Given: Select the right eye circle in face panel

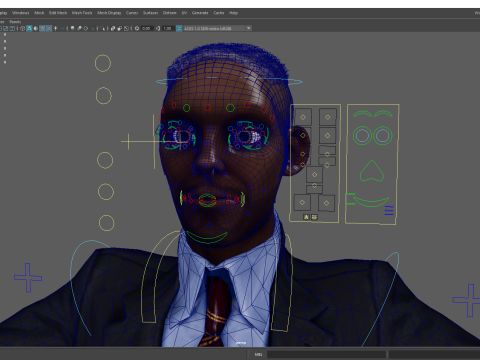Looking at the screenshot, I should pos(383,135).
